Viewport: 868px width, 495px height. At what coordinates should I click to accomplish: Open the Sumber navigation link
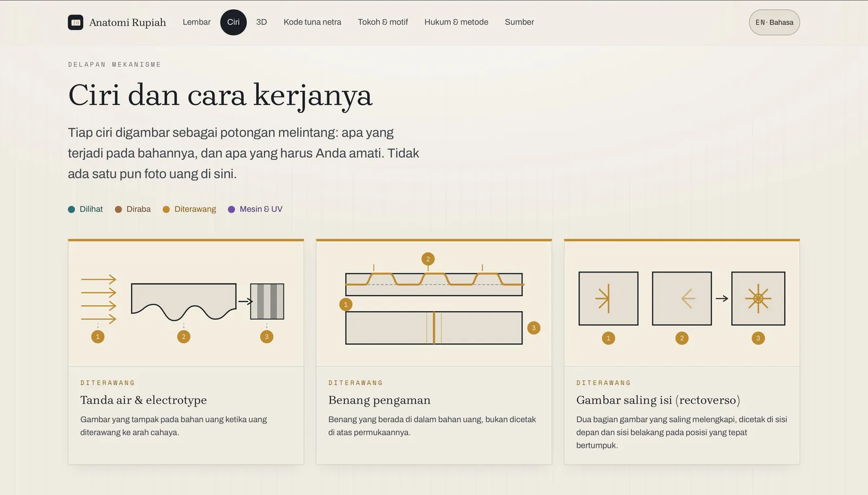click(519, 22)
